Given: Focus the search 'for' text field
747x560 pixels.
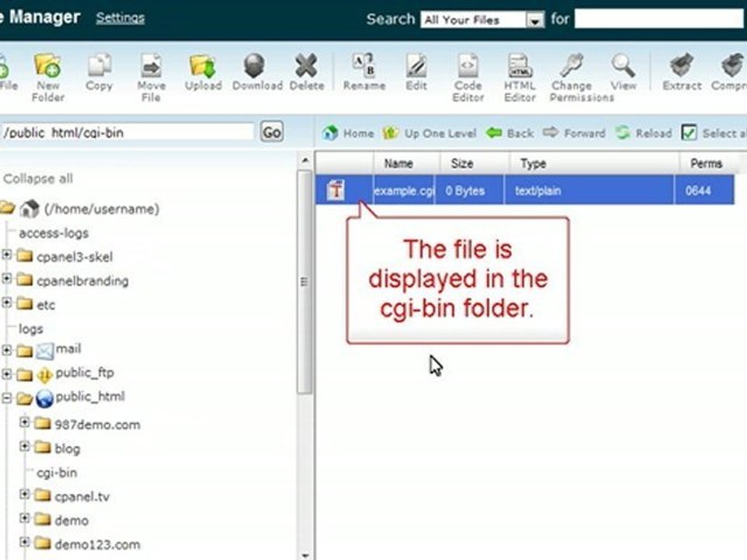Looking at the screenshot, I should coord(661,19).
